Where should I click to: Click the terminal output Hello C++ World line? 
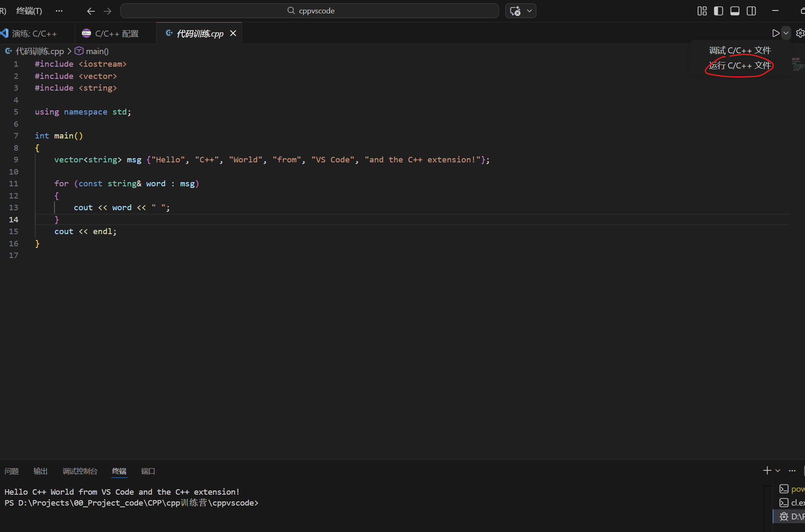[122, 492]
